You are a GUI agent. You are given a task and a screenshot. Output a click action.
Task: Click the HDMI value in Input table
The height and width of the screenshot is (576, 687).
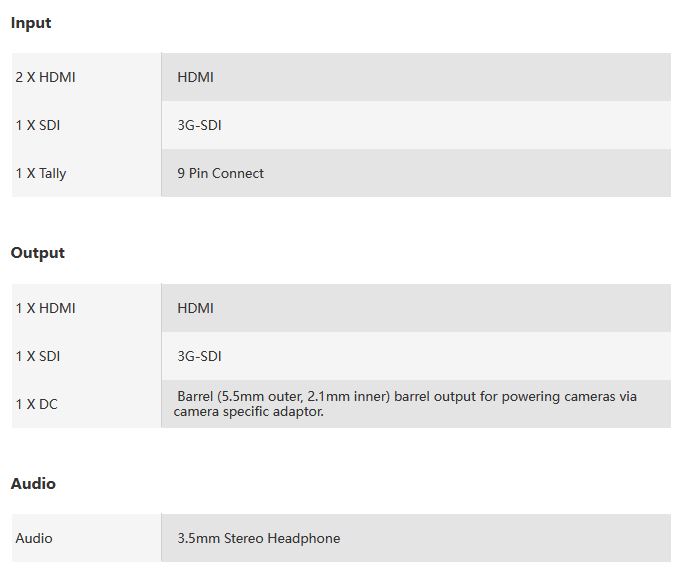(195, 77)
